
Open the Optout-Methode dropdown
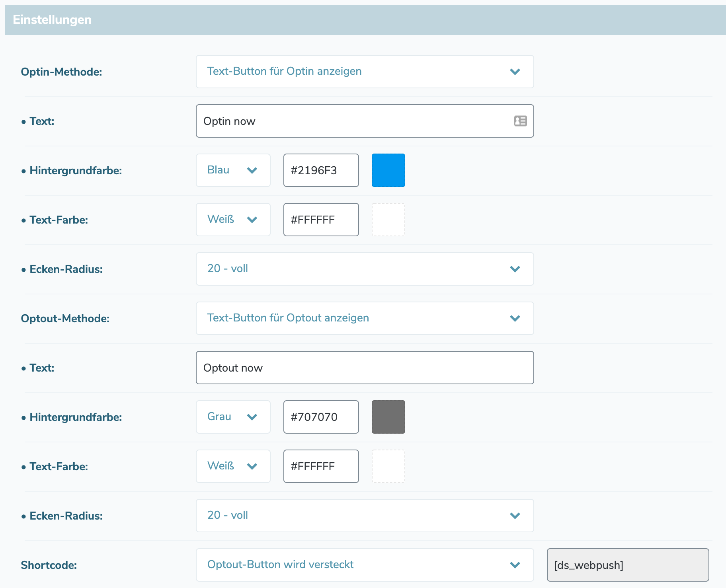[364, 318]
